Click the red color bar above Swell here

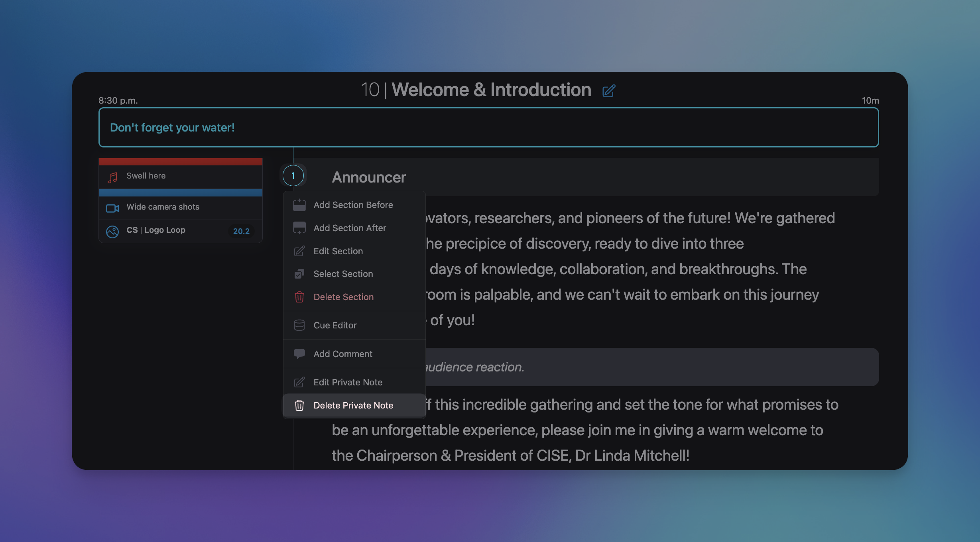180,162
